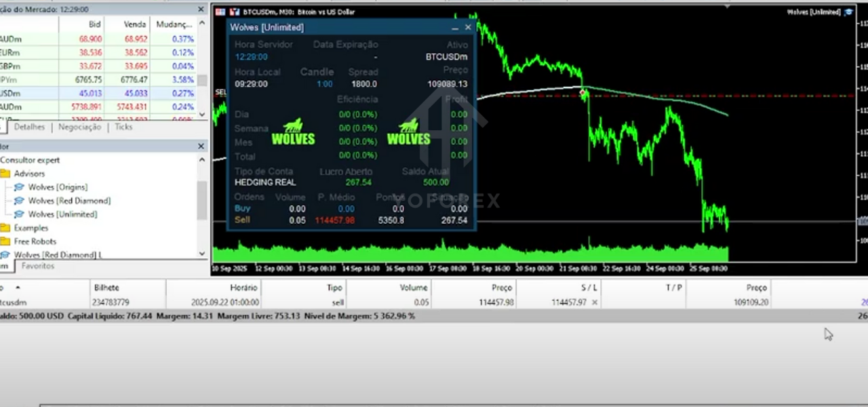The height and width of the screenshot is (407, 868).
Task: Click the expert advisor hat icon top-right of chart
Action: click(x=848, y=12)
